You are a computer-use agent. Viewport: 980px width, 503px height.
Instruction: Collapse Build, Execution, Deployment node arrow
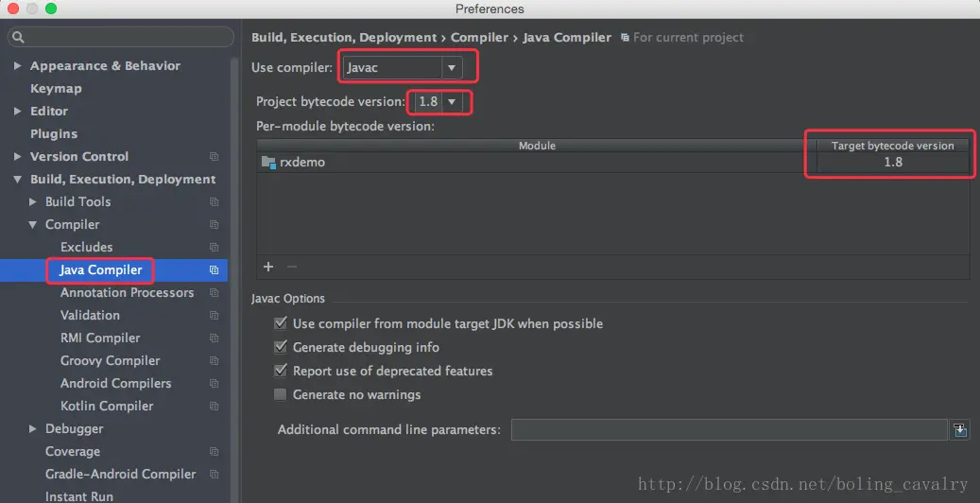(x=18, y=179)
